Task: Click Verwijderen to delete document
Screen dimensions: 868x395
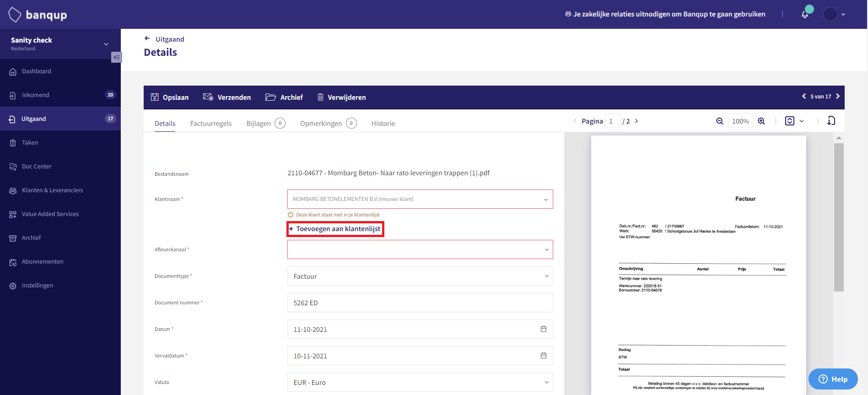Action: [341, 97]
